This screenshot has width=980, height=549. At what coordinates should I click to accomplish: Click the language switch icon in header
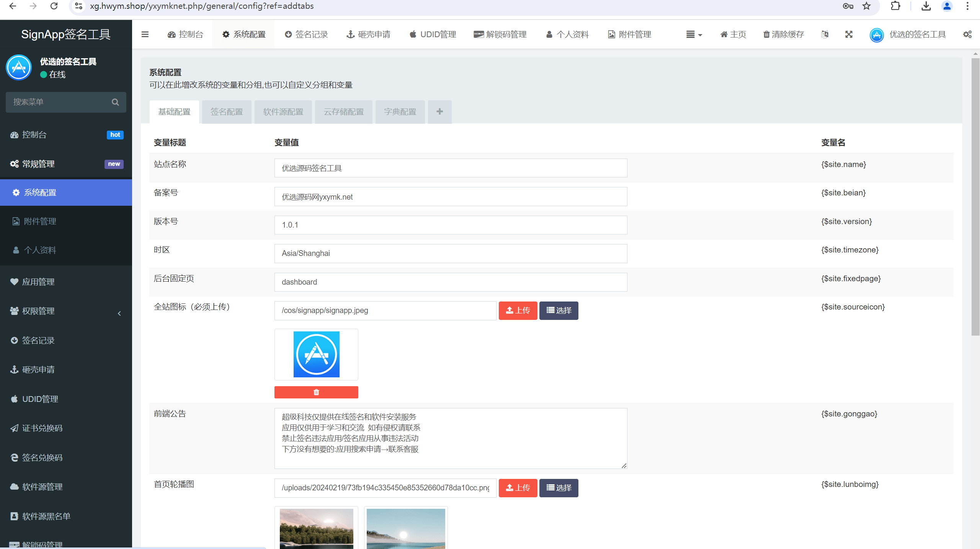pyautogui.click(x=825, y=34)
